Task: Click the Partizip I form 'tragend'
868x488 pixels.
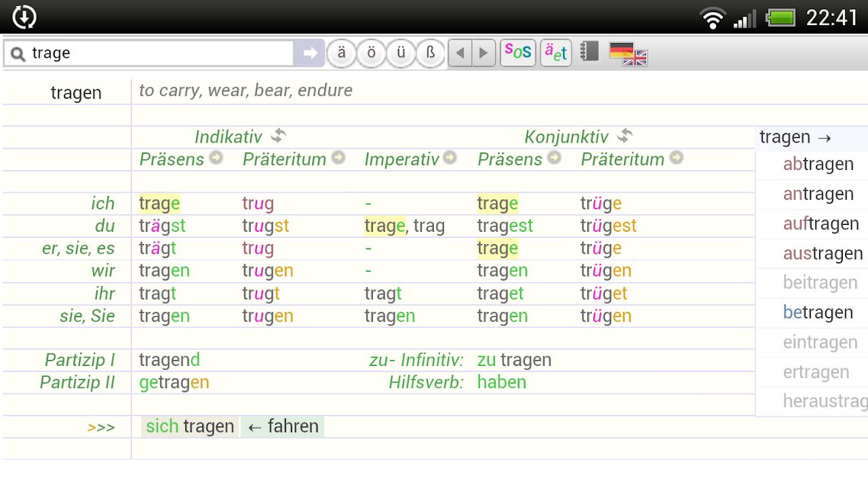Action: pos(169,360)
